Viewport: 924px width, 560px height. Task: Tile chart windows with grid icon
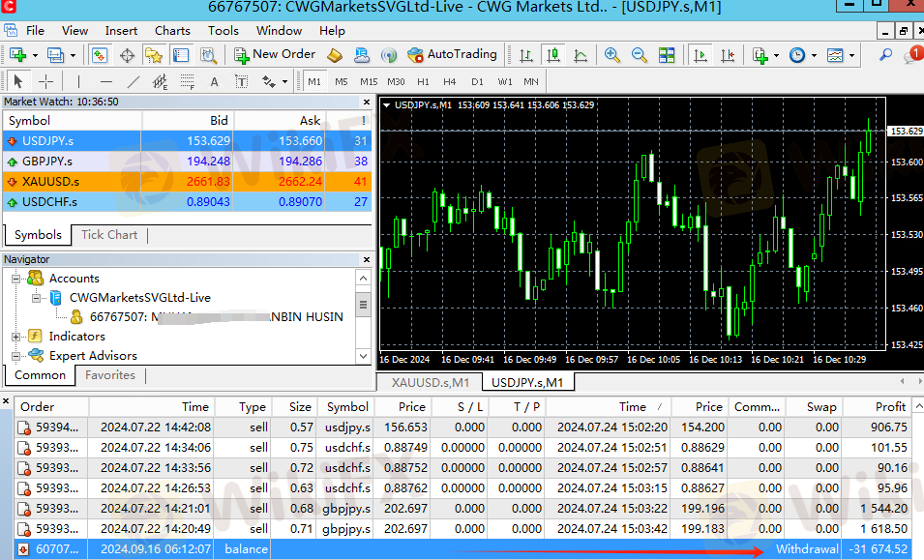[x=667, y=55]
